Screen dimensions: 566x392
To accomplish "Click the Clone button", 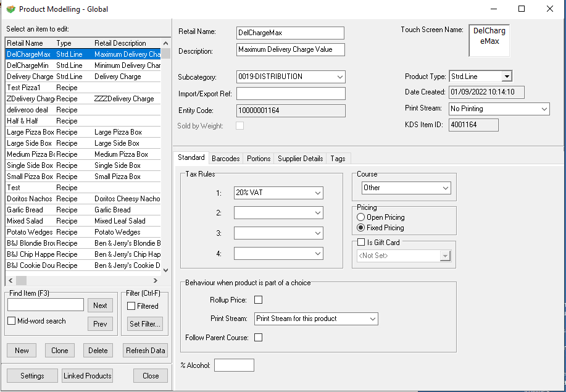I will point(60,351).
